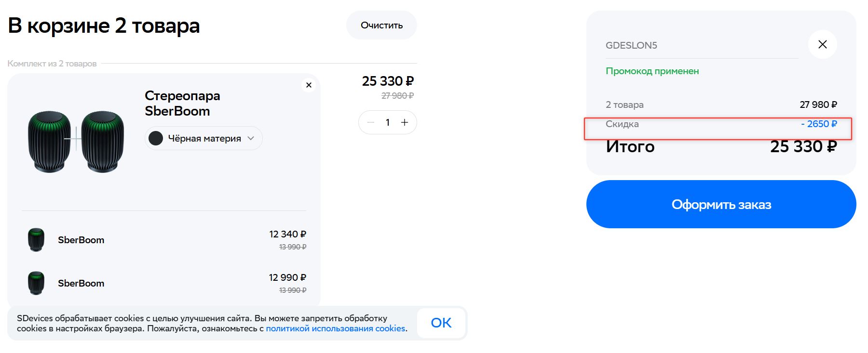Click the first SberBoom speaker thumbnail
The height and width of the screenshot is (353, 868).
tap(36, 240)
